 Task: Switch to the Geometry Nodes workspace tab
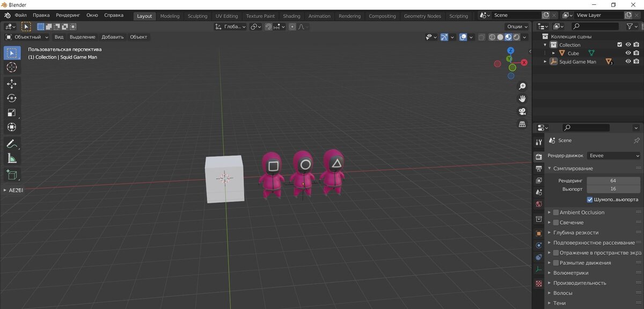(422, 16)
